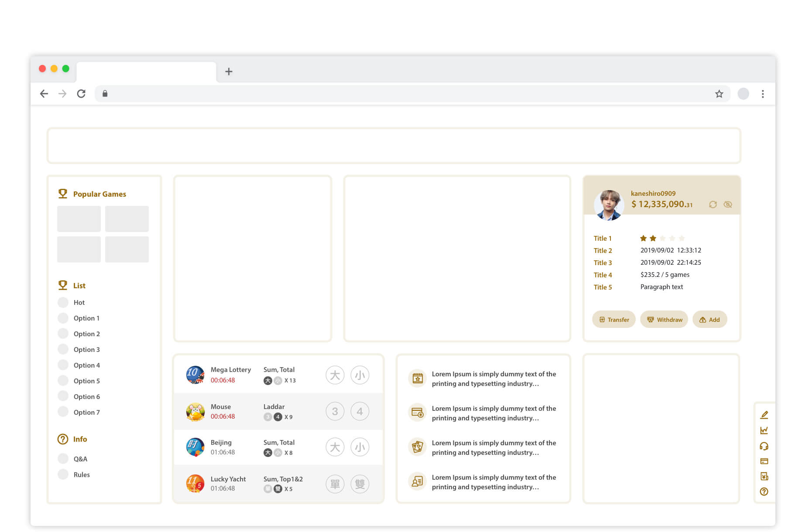Choose 雙 on Lucky Yacht row
The image size is (809, 532).
tap(360, 484)
